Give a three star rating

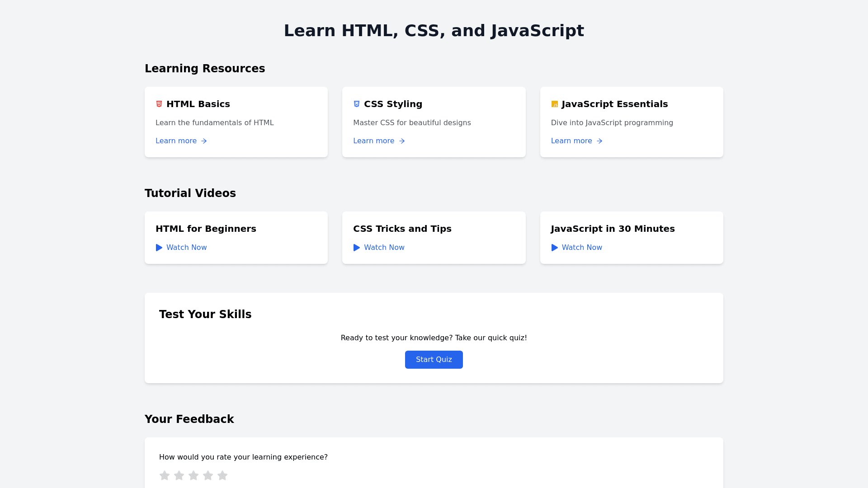[193, 475]
